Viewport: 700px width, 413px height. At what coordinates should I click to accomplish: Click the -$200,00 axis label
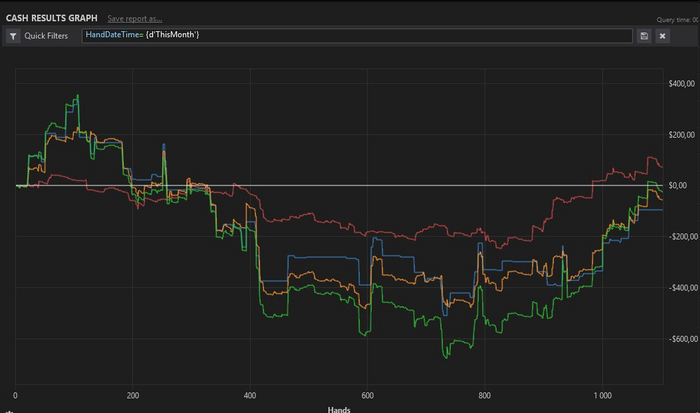(683, 237)
